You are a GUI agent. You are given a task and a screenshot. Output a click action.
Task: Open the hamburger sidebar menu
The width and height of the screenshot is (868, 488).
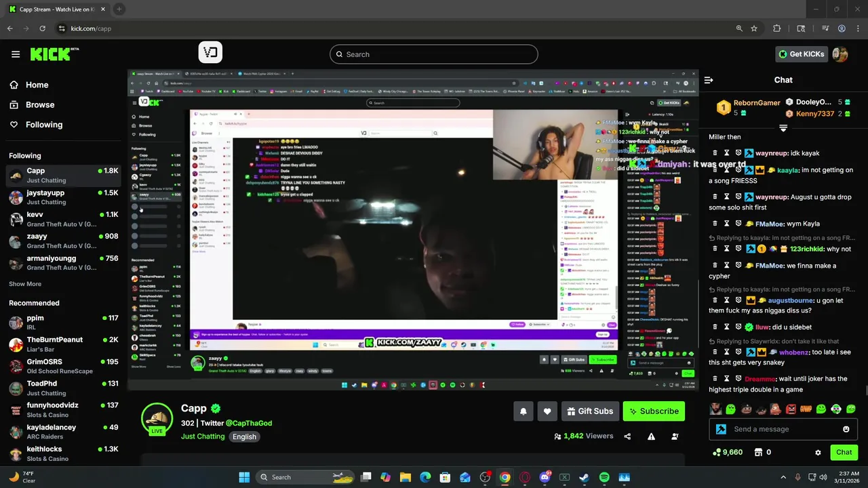[16, 54]
